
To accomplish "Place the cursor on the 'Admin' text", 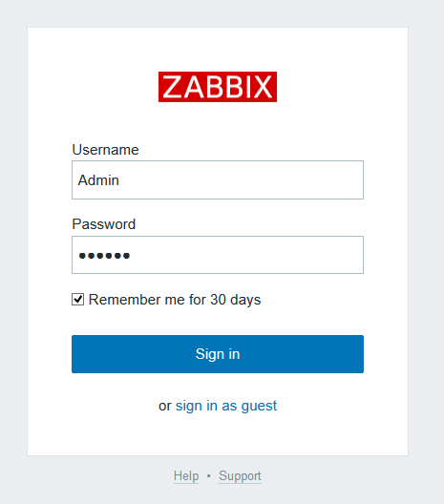I will pos(98,180).
